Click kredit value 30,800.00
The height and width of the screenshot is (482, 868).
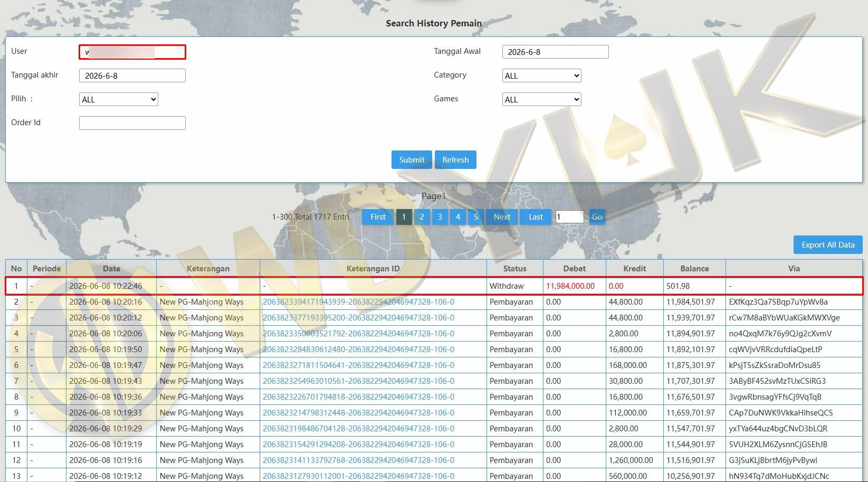pos(626,381)
